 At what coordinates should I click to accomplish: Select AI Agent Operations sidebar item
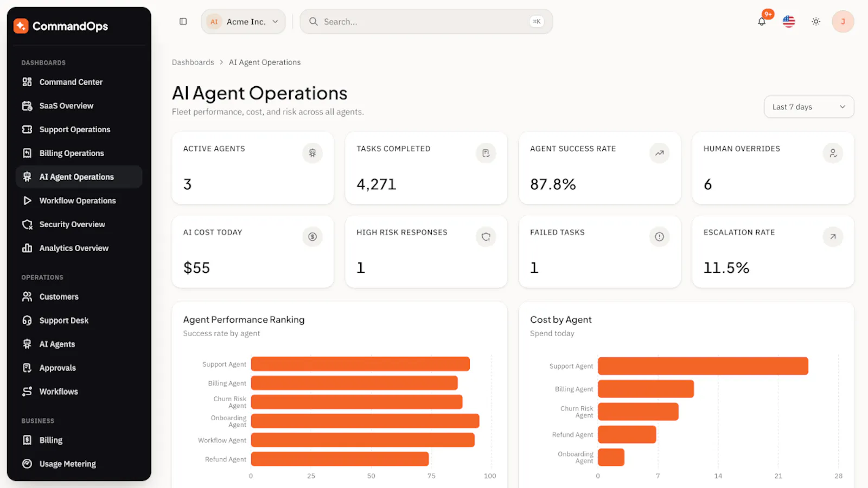[79, 177]
